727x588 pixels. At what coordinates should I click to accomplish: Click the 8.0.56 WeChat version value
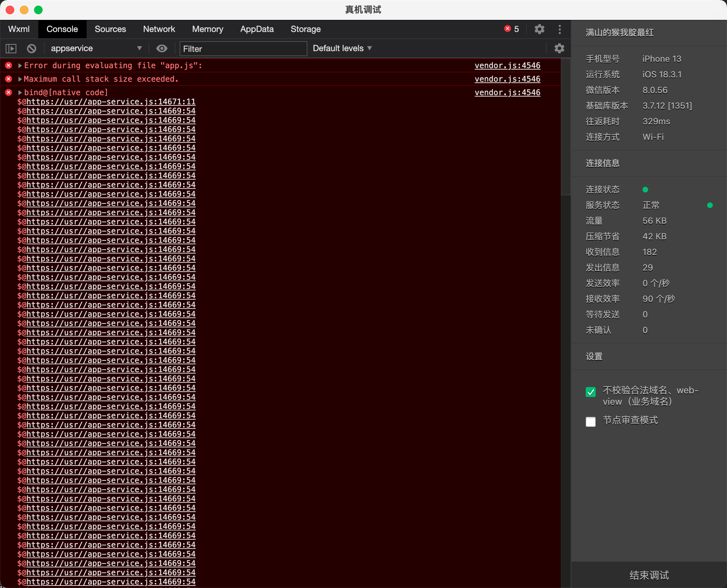click(655, 90)
